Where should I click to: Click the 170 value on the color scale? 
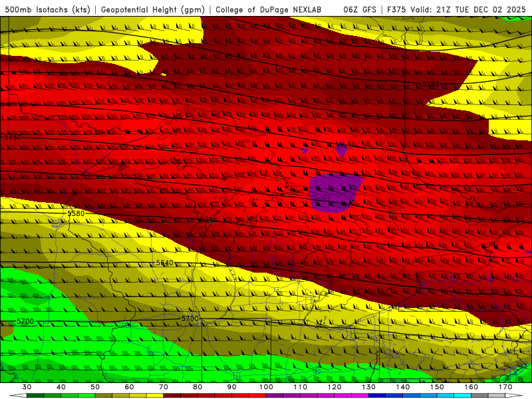tap(505, 387)
